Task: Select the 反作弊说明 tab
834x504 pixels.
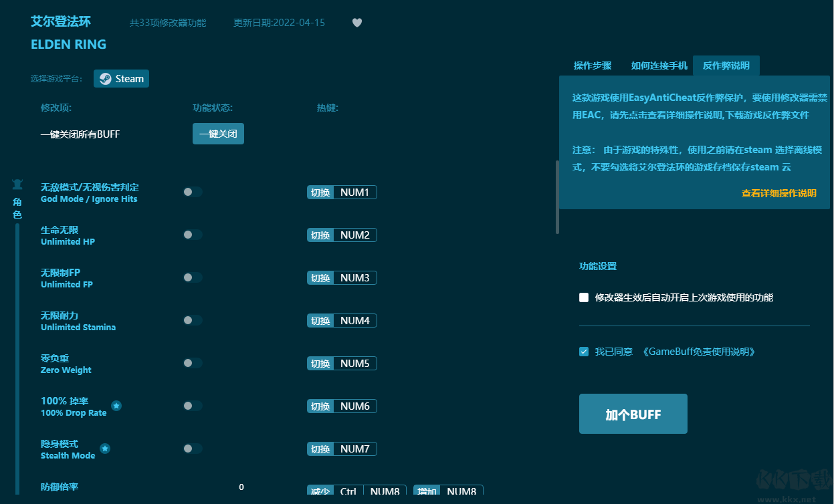Action: coord(726,66)
